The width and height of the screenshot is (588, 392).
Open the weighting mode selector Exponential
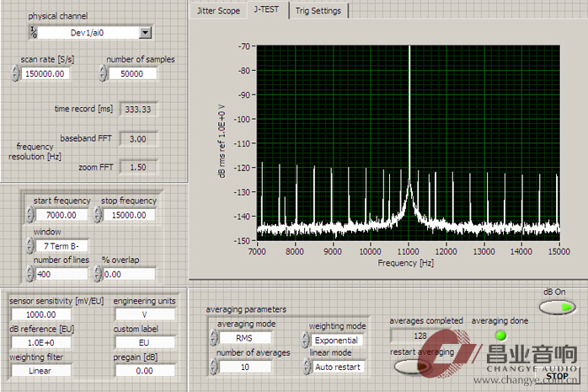pos(337,341)
